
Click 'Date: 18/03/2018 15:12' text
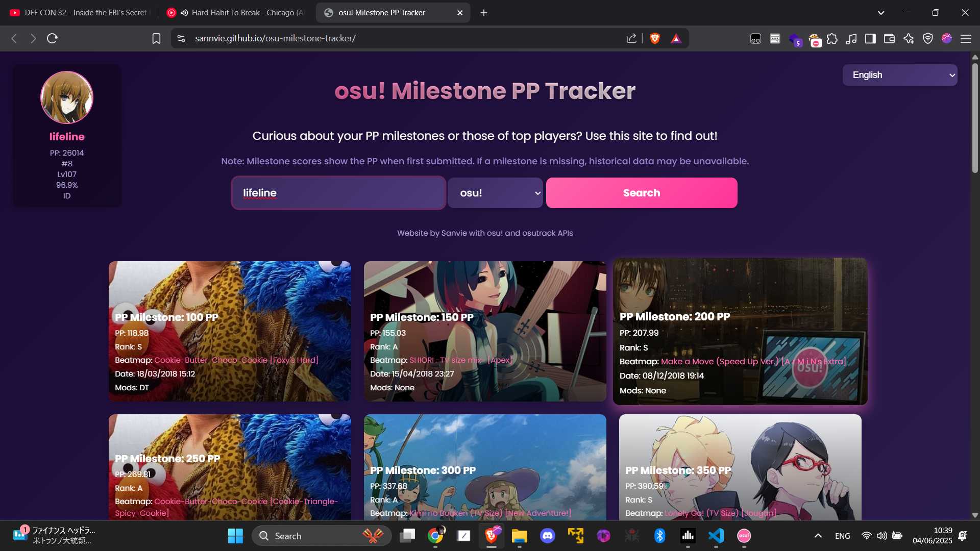click(155, 374)
